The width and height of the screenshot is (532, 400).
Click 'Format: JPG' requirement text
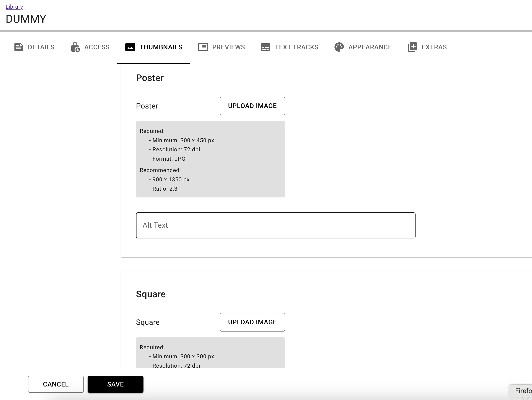point(167,159)
